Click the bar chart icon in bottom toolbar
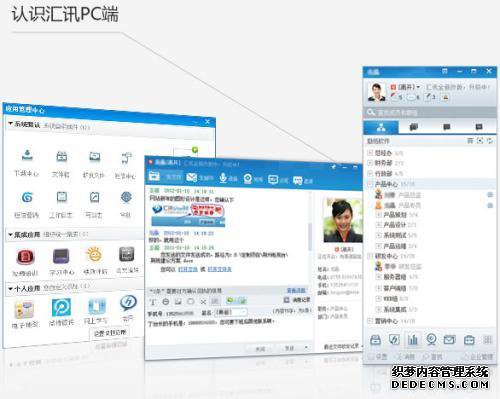The height and width of the screenshot is (399, 500). [x=413, y=340]
